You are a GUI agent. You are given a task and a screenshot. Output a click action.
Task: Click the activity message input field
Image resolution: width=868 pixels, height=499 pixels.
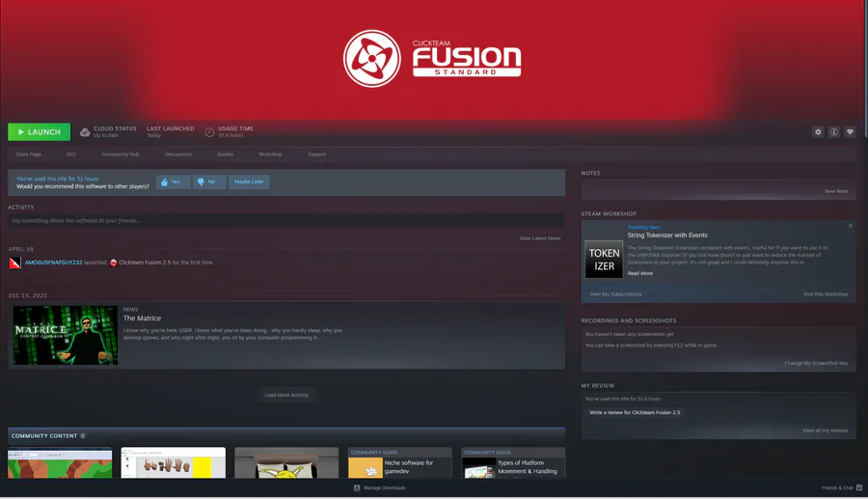(x=286, y=220)
